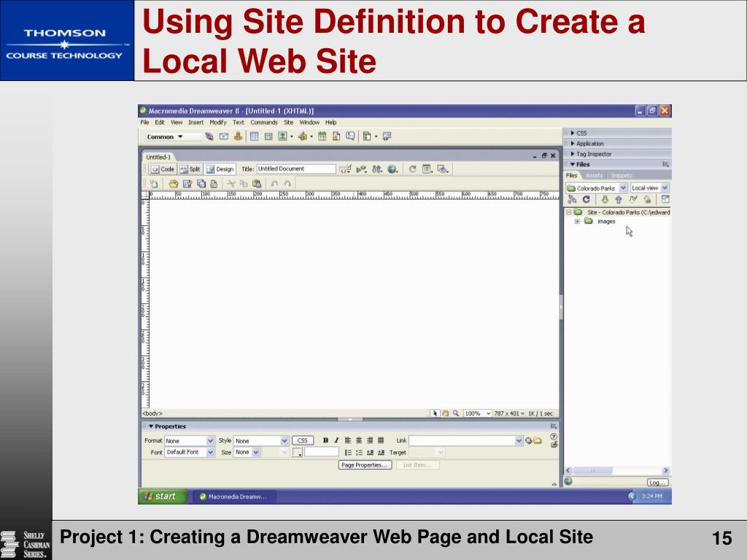Expand the images folder in Files tree
This screenshot has width=747, height=560.
coord(577,222)
